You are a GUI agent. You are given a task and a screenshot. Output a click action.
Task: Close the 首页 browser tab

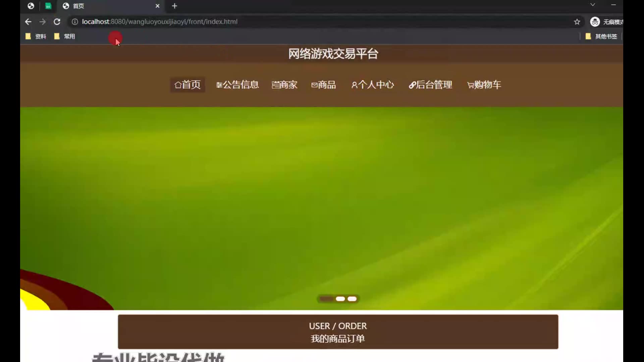pyautogui.click(x=157, y=6)
